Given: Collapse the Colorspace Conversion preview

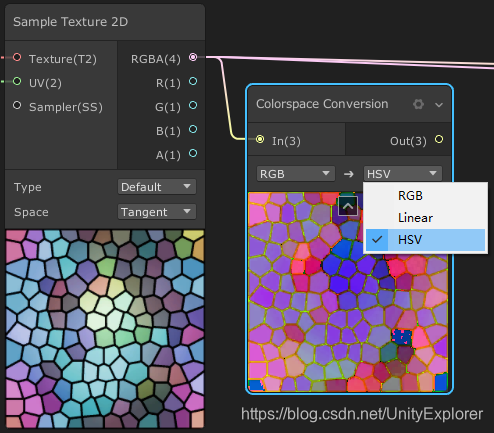Looking at the screenshot, I should [x=348, y=206].
